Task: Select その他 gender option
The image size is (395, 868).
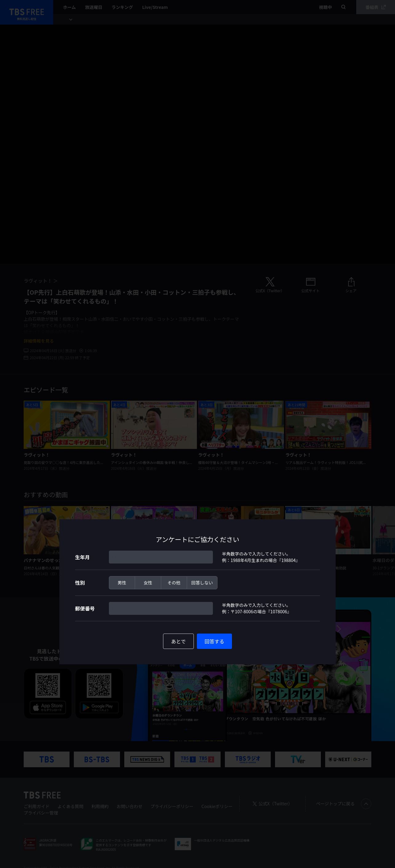Action: coord(174,583)
